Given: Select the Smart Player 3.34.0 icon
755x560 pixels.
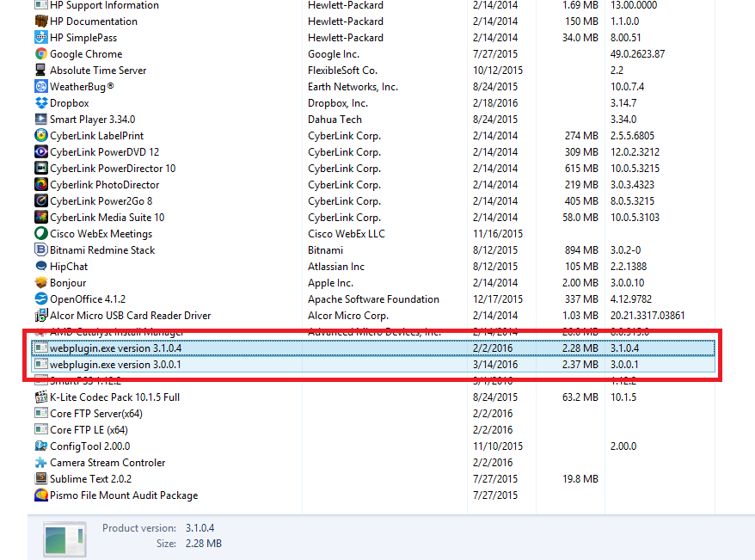Looking at the screenshot, I should 41,120.
